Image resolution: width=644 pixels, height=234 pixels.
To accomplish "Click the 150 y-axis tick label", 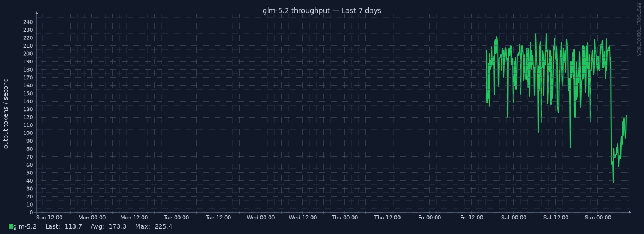I will (x=28, y=93).
